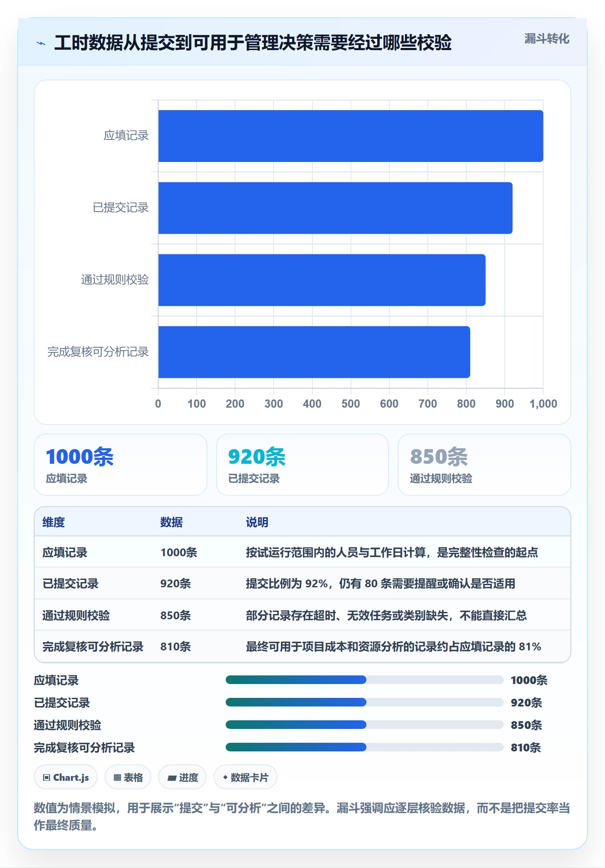
Task: Click the 1000条 value beside the progress bar
Action: click(529, 680)
